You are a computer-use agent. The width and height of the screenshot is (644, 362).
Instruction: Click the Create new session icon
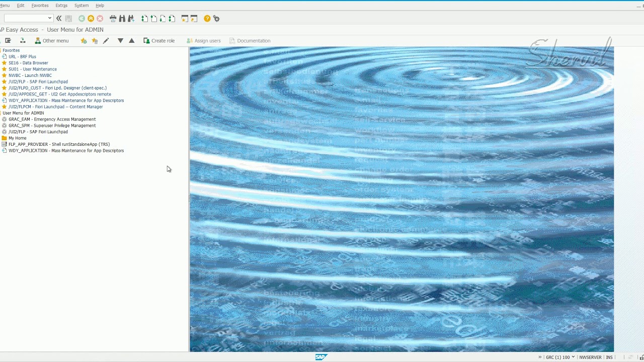coord(185,19)
